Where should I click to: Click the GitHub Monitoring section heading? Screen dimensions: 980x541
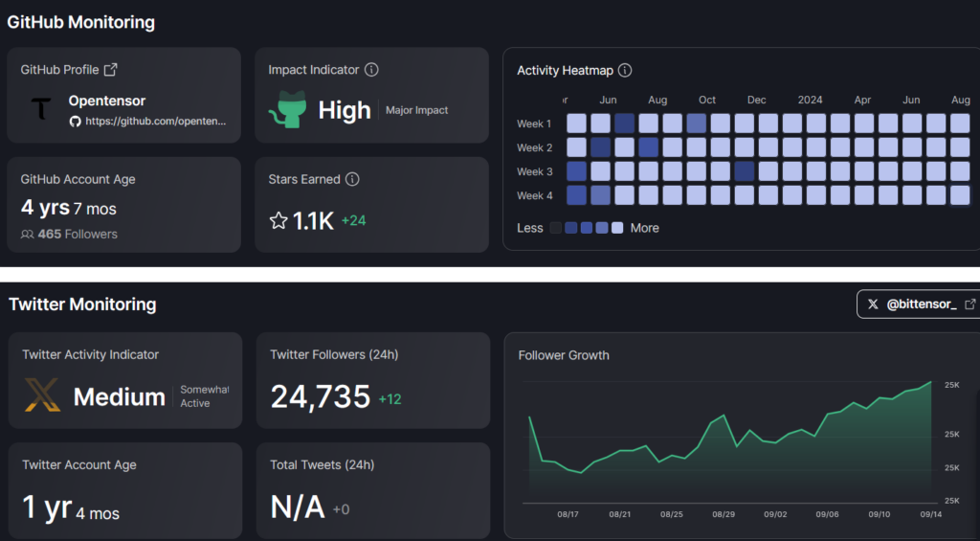click(x=81, y=23)
